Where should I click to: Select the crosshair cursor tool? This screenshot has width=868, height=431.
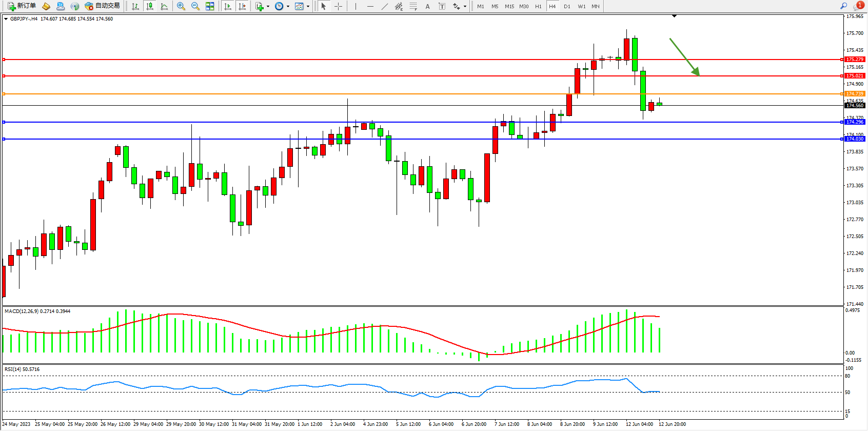(339, 6)
